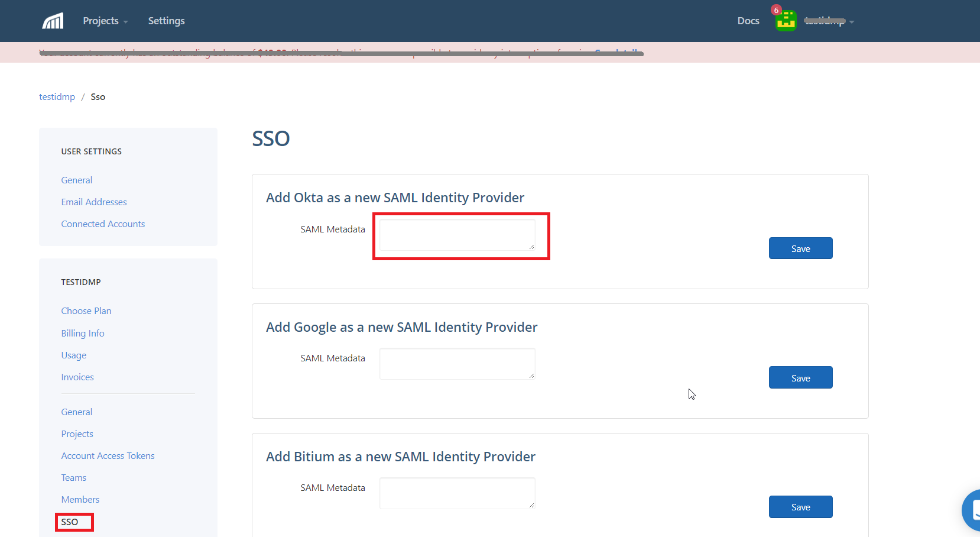Open General under TESTIDMP section
The image size is (980, 537).
pos(77,412)
